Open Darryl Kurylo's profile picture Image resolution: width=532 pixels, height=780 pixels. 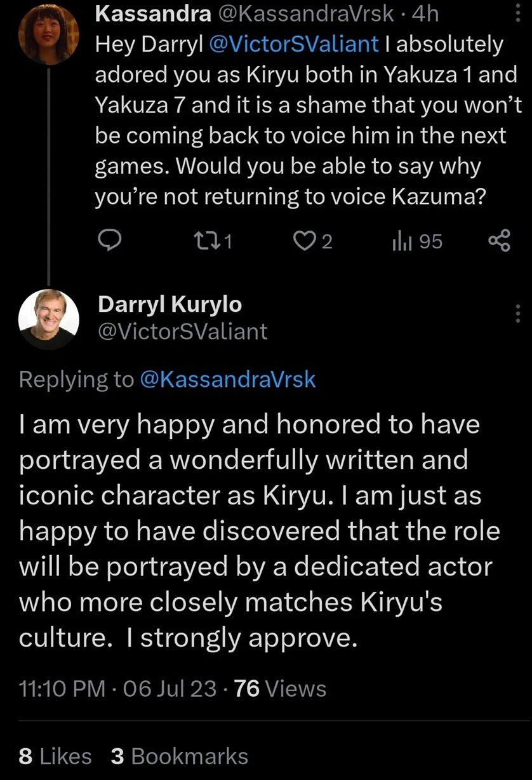click(x=49, y=320)
